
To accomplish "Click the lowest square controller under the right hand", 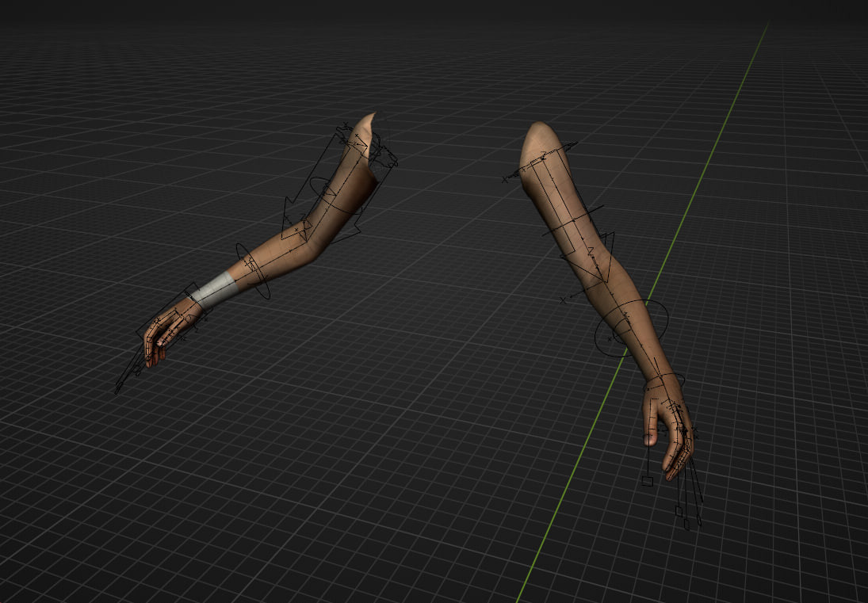I will point(686,525).
